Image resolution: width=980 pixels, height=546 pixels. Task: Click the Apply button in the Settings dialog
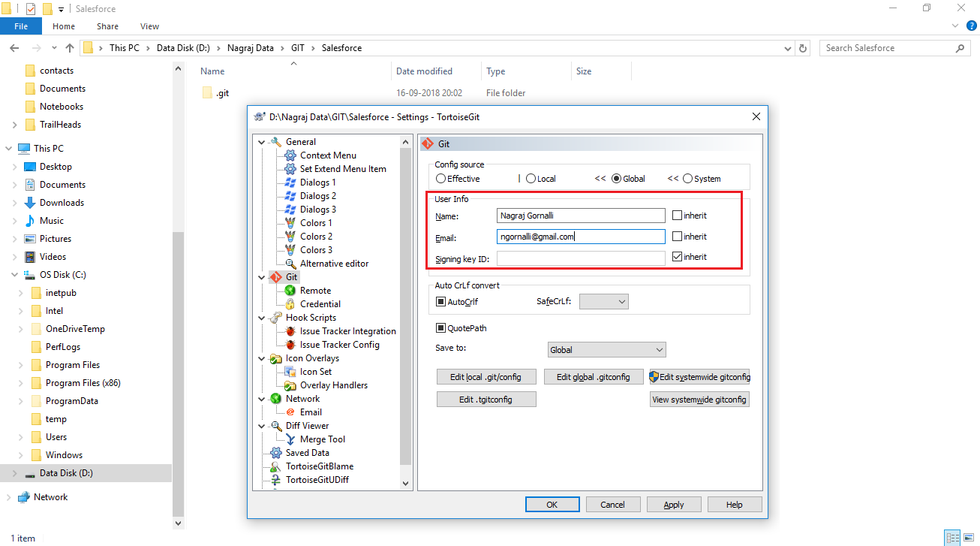pos(674,505)
